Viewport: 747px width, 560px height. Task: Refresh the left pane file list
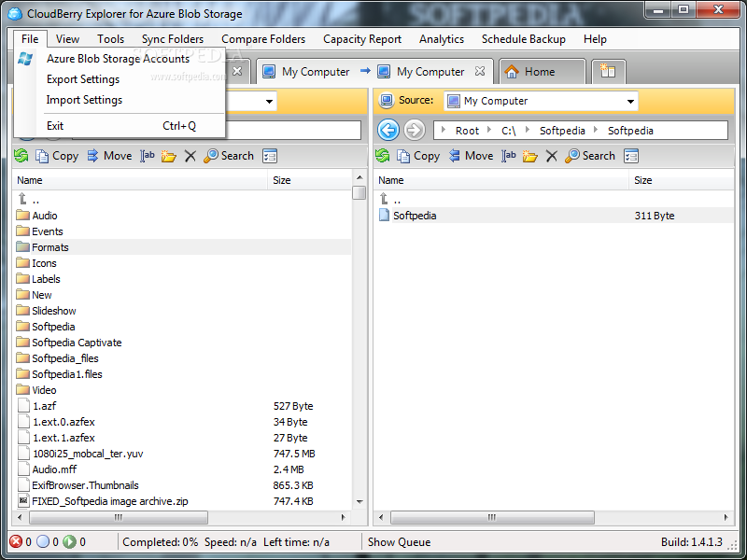[21, 156]
